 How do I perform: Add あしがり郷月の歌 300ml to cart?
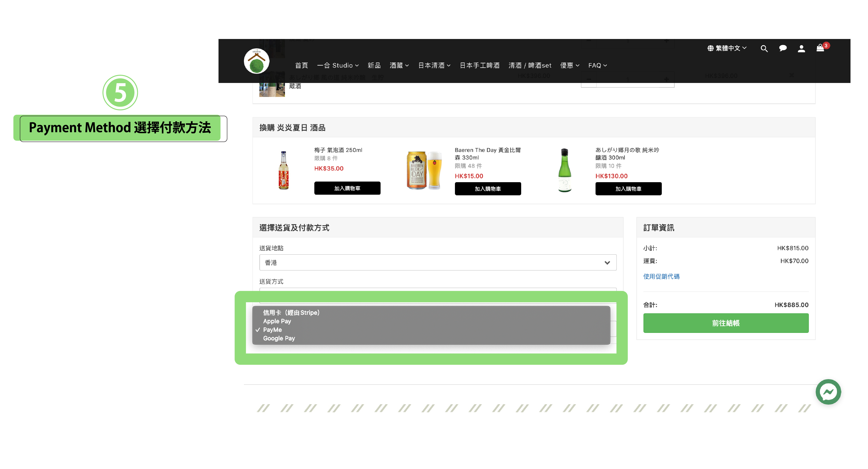(628, 189)
